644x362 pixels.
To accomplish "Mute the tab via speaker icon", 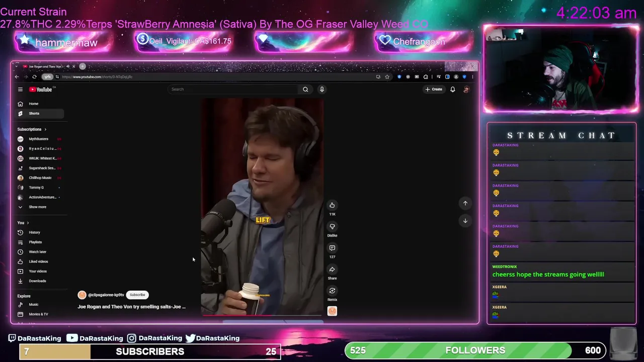I will [x=68, y=66].
